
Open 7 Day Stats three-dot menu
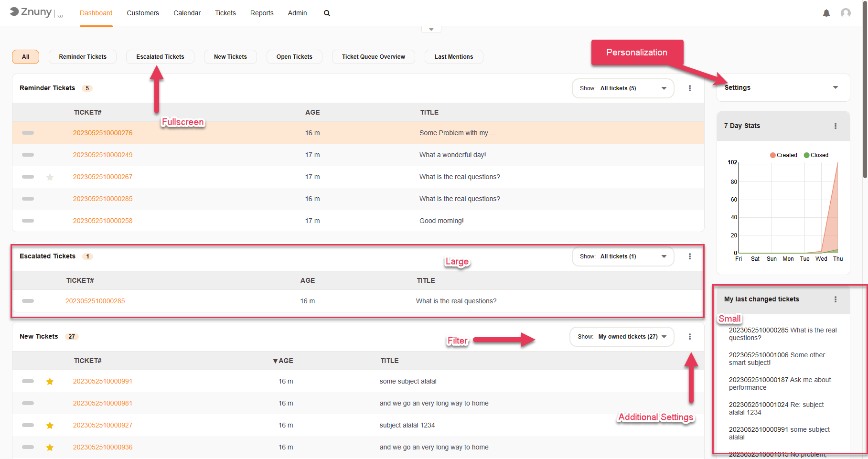pyautogui.click(x=835, y=126)
